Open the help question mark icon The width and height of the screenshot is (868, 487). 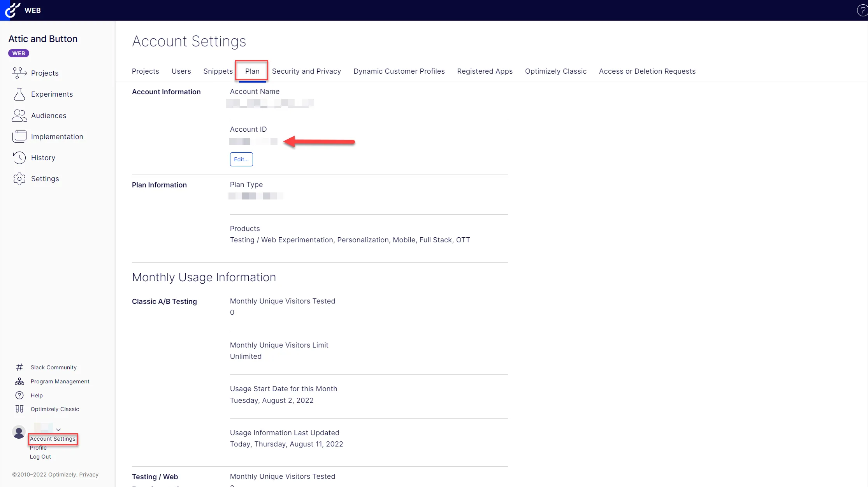[862, 11]
